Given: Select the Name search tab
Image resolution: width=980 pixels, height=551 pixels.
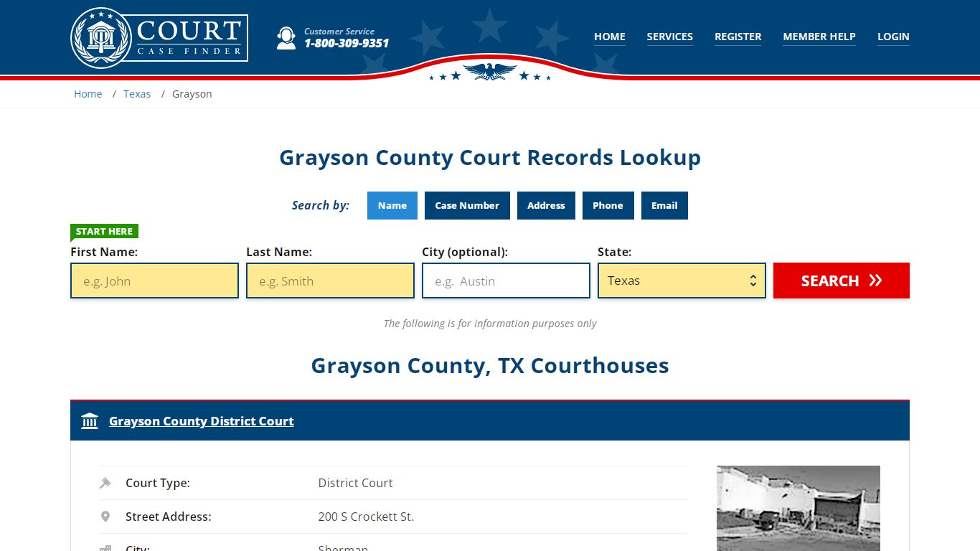Looking at the screenshot, I should tap(392, 205).
